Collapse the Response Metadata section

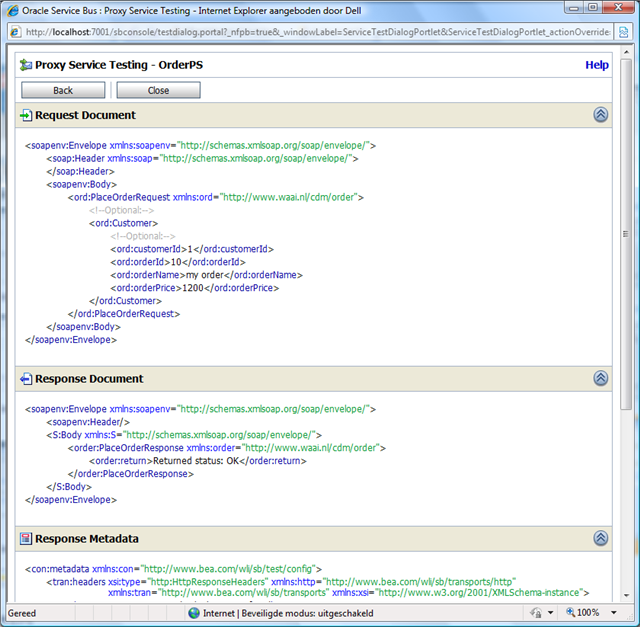pyautogui.click(x=600, y=538)
